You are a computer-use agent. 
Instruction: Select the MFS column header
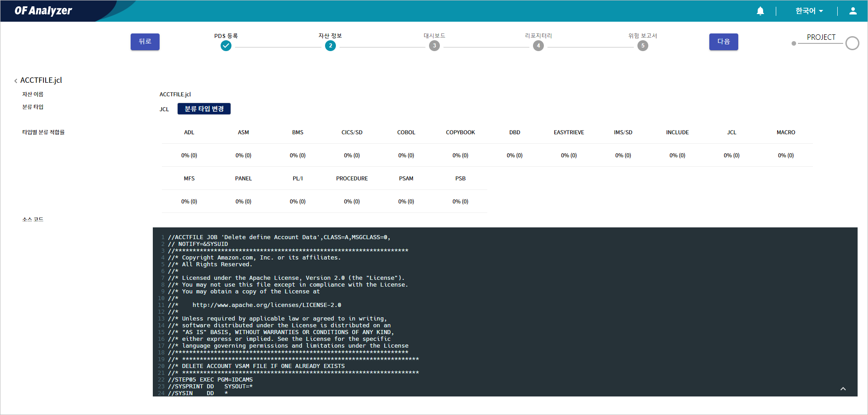(x=189, y=179)
